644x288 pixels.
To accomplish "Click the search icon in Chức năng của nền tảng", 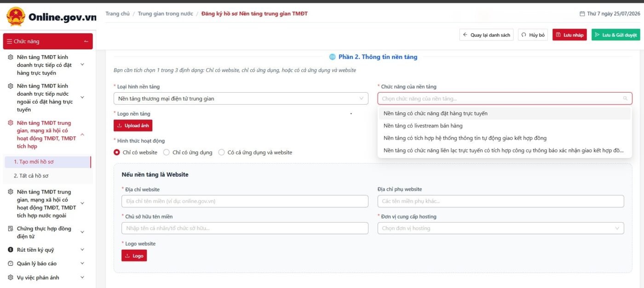I will click(x=625, y=98).
